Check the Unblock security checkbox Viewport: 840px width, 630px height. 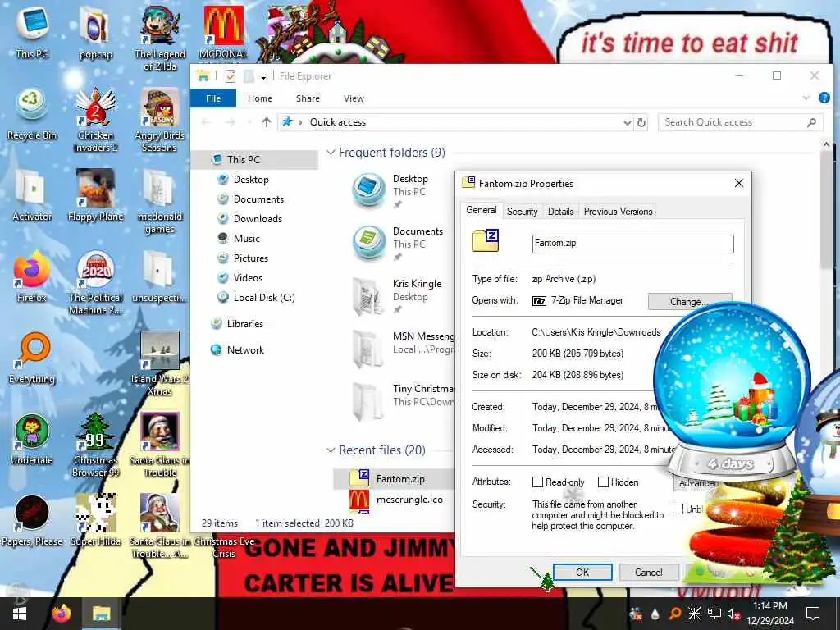tap(678, 509)
